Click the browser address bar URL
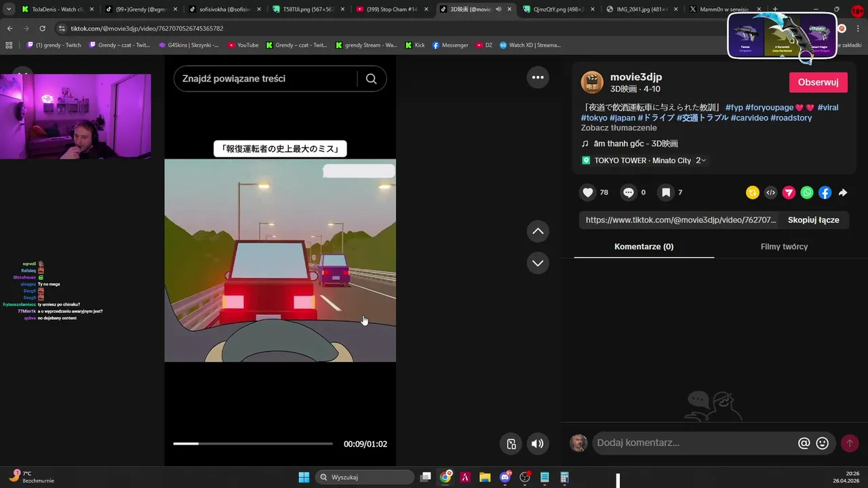This screenshot has width=868, height=488. pyautogui.click(x=147, y=28)
